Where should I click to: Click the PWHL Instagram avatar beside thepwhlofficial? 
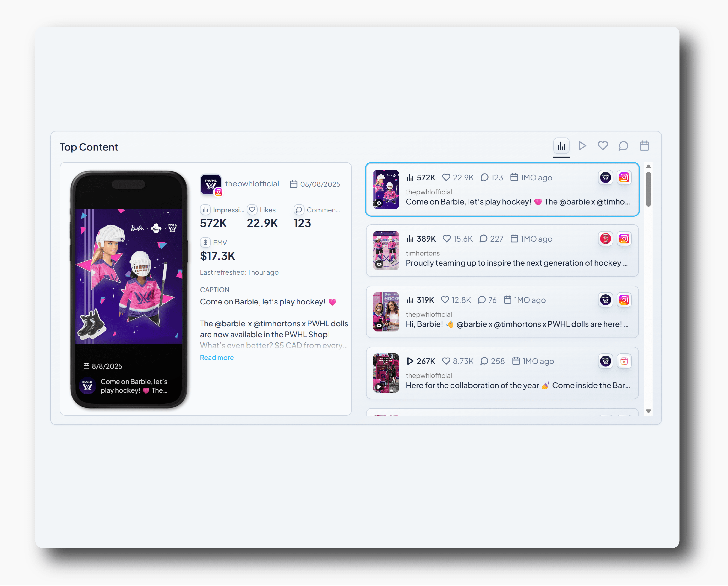[x=211, y=184]
